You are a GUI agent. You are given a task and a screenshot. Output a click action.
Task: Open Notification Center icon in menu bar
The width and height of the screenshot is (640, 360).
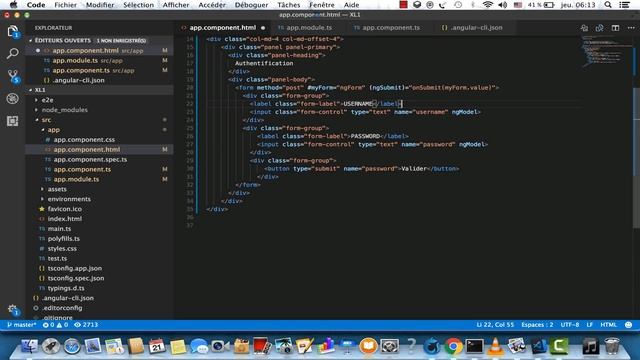[625, 5]
